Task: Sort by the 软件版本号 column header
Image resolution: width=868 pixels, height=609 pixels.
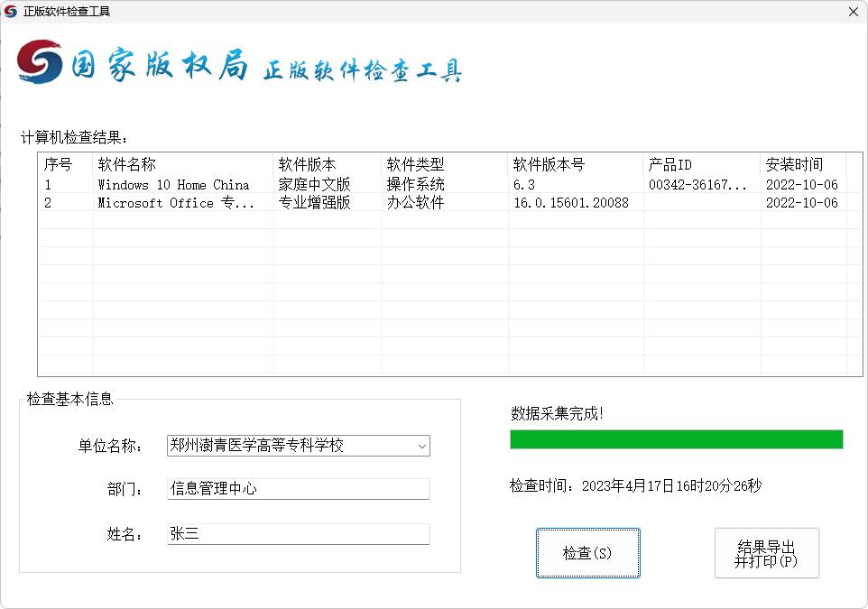Action: [575, 164]
